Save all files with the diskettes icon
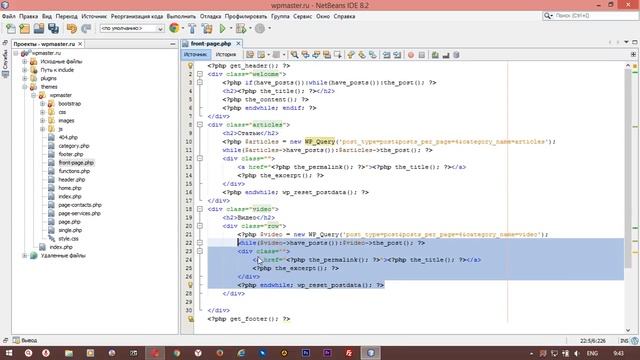 [53, 29]
